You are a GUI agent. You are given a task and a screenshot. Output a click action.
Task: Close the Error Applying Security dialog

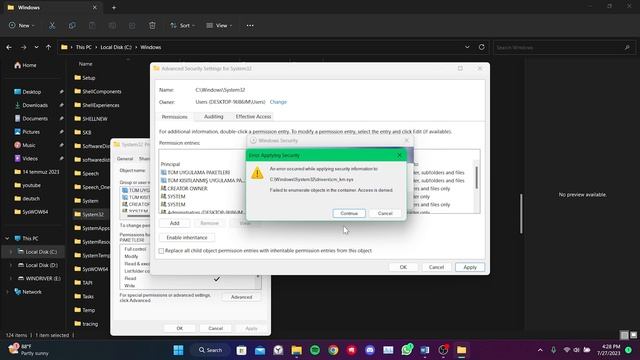(400, 155)
